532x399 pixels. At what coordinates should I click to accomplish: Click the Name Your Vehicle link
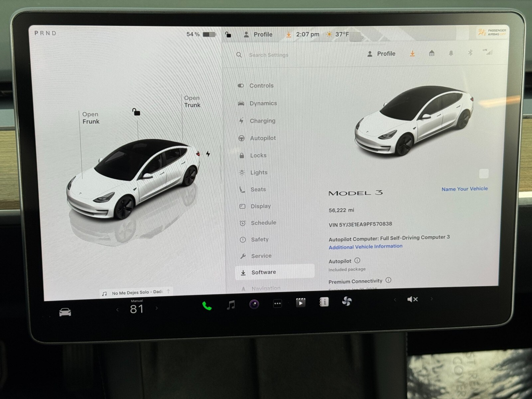(464, 189)
